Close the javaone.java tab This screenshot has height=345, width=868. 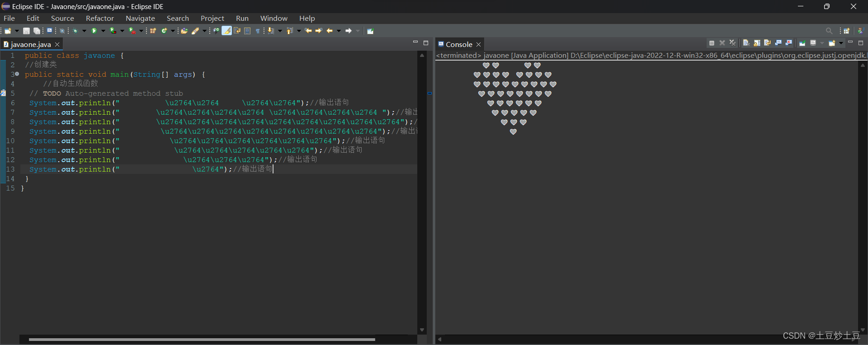57,44
